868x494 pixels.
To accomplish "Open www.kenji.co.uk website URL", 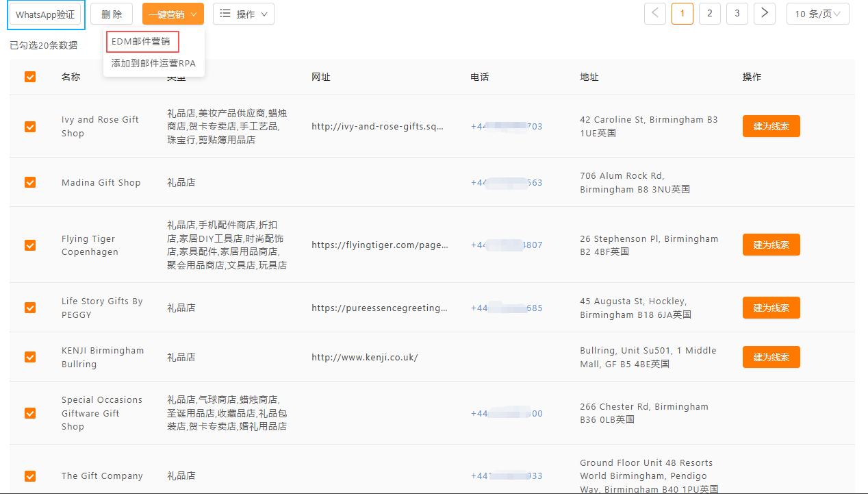I will [364, 357].
